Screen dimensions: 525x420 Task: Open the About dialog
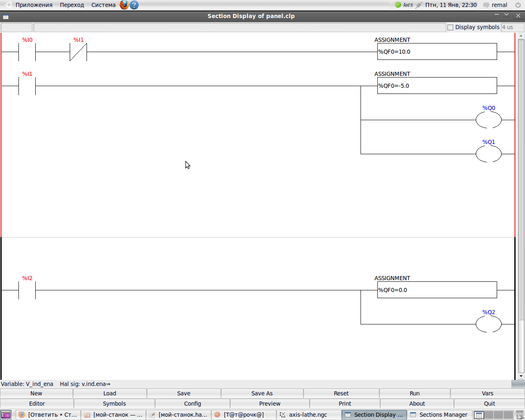click(417, 404)
